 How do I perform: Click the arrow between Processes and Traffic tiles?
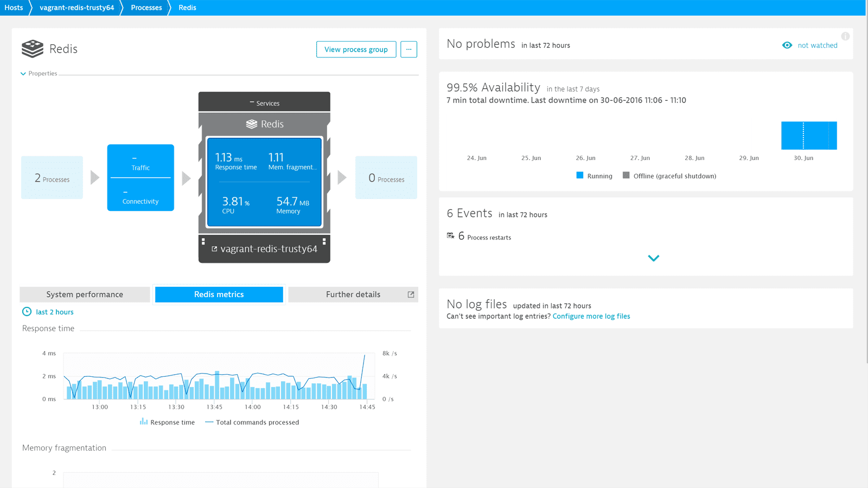click(95, 178)
